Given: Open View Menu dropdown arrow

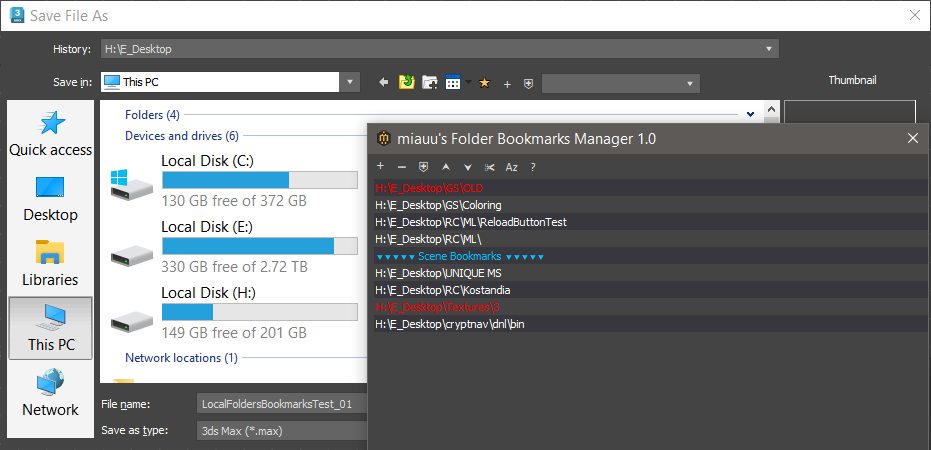Looking at the screenshot, I should [x=468, y=83].
